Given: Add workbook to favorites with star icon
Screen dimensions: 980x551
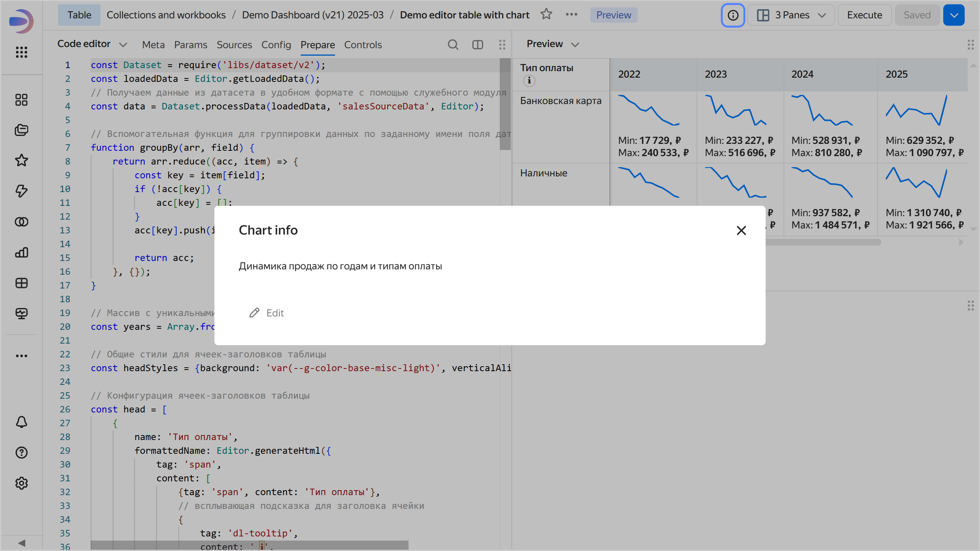Looking at the screenshot, I should (x=546, y=15).
